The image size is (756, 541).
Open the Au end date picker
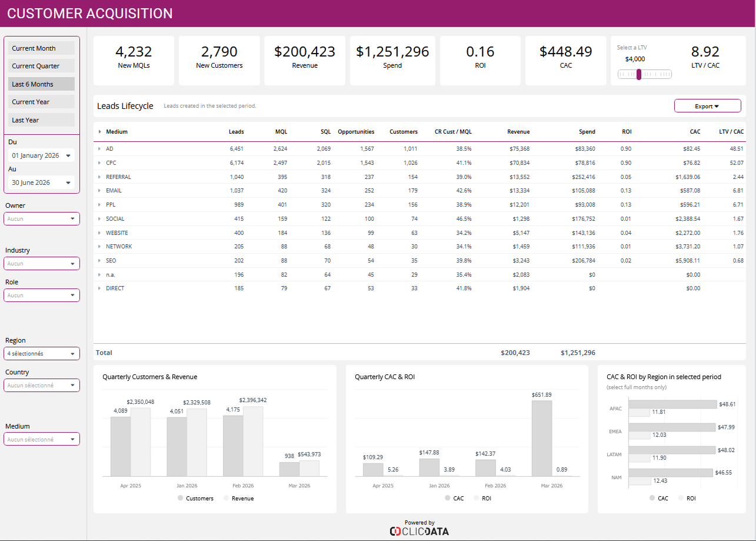42,182
